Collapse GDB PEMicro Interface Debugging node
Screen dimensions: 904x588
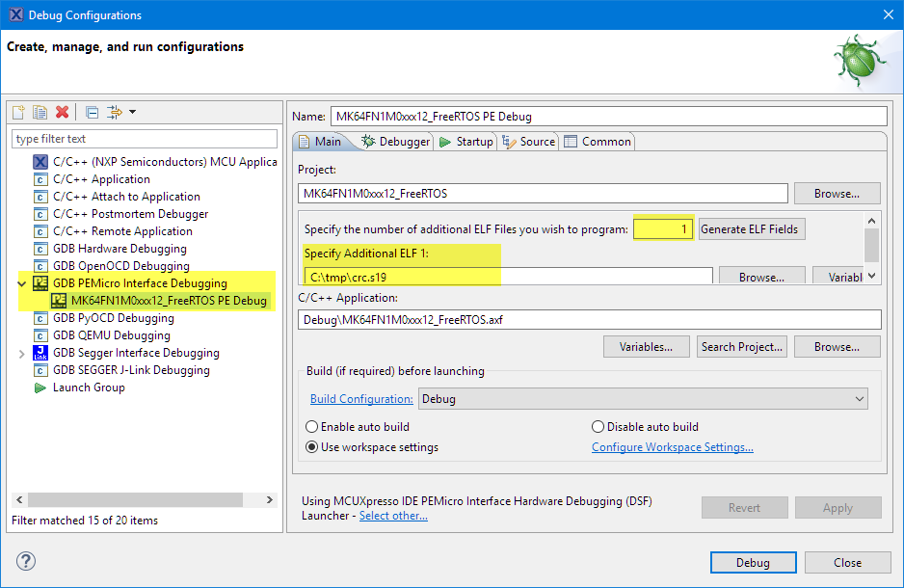click(22, 283)
